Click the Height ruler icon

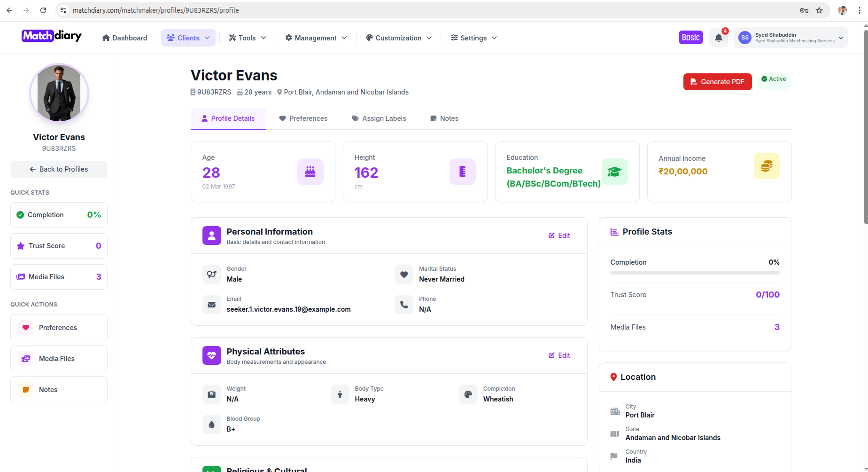point(462,172)
